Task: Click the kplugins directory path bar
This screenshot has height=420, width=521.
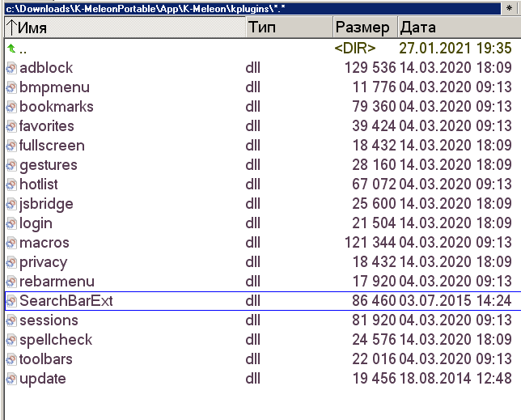Action: click(x=243, y=8)
